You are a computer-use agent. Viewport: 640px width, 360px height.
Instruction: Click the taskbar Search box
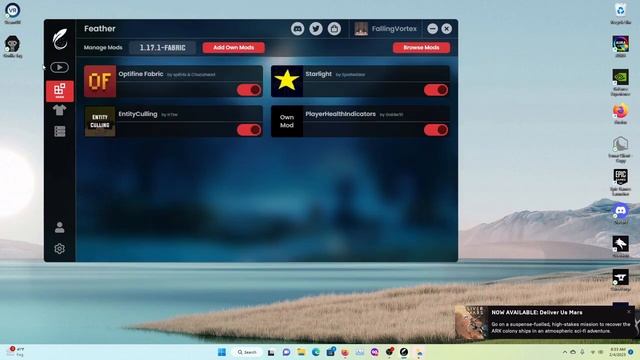pos(247,352)
